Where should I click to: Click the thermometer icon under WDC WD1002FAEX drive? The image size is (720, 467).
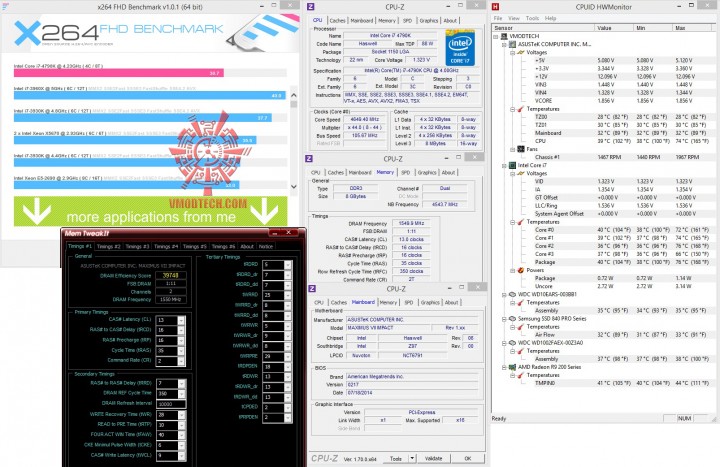click(x=521, y=351)
